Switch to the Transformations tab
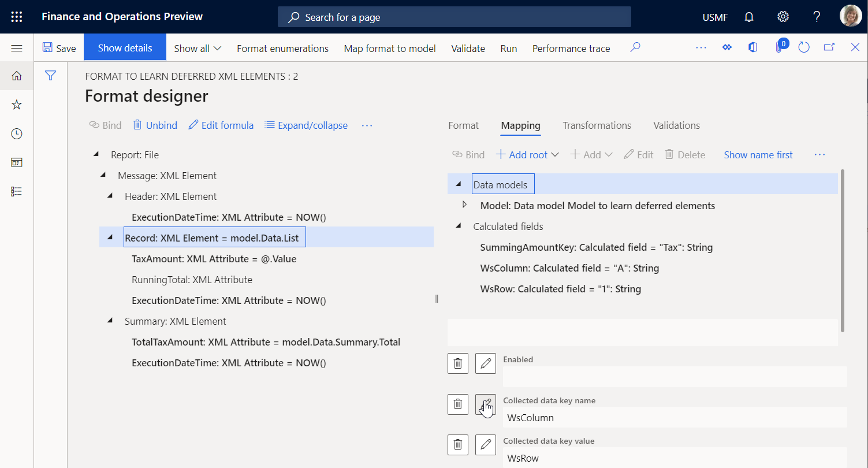Viewport: 868px width, 468px height. pos(597,125)
